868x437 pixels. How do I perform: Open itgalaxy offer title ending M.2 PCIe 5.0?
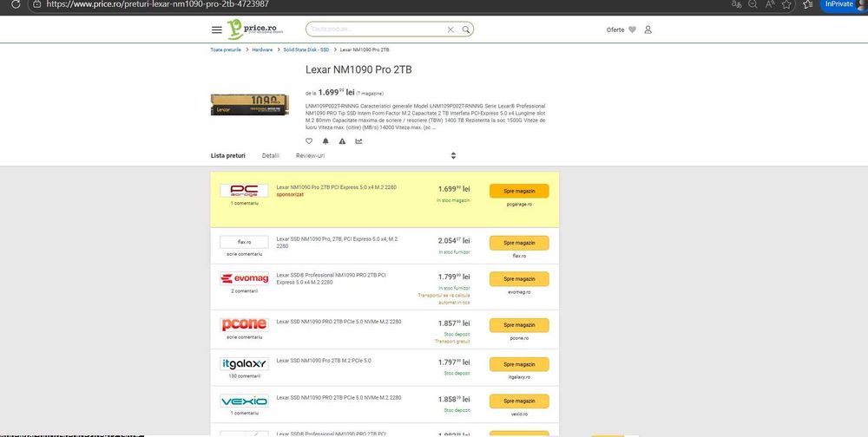tap(324, 361)
